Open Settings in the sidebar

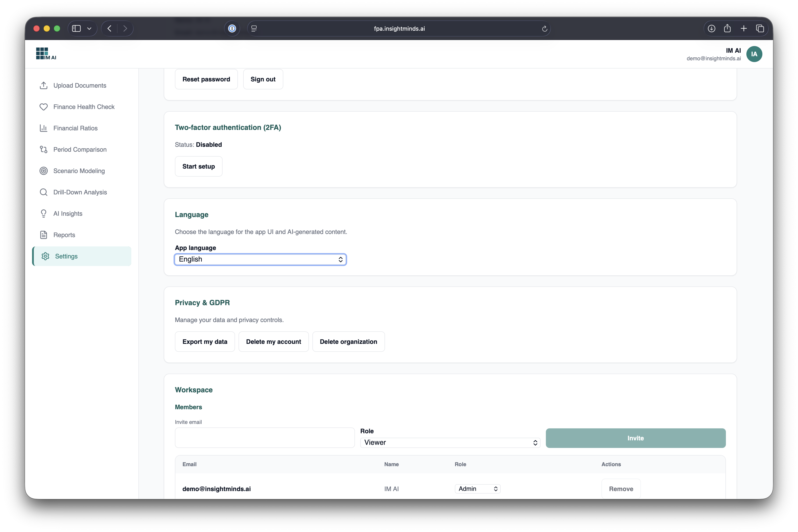point(66,256)
